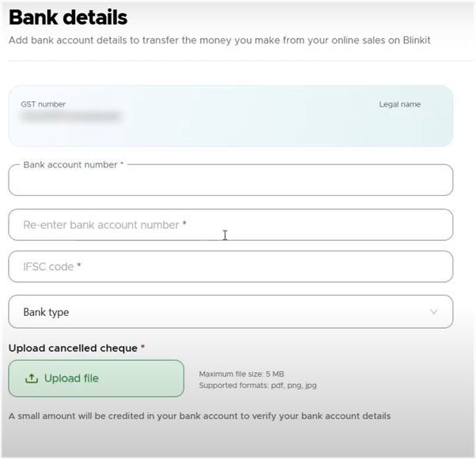Click the Upload cancelled cheque label

[73, 348]
